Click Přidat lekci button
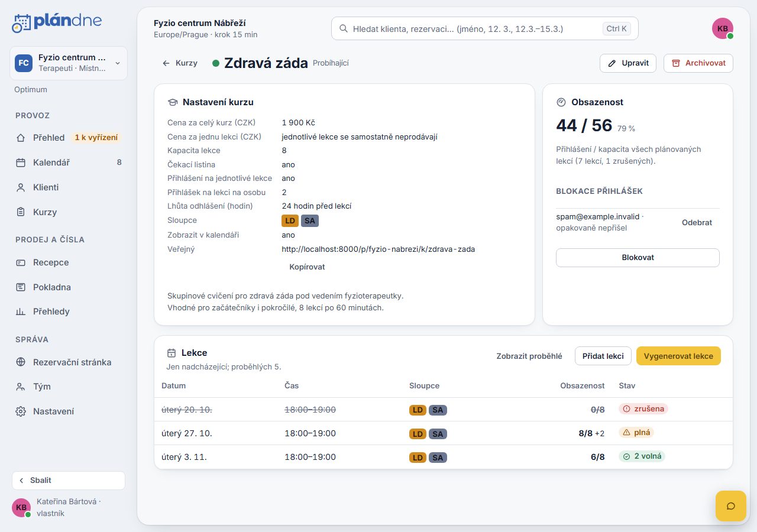Image resolution: width=757 pixels, height=532 pixels. tap(603, 356)
